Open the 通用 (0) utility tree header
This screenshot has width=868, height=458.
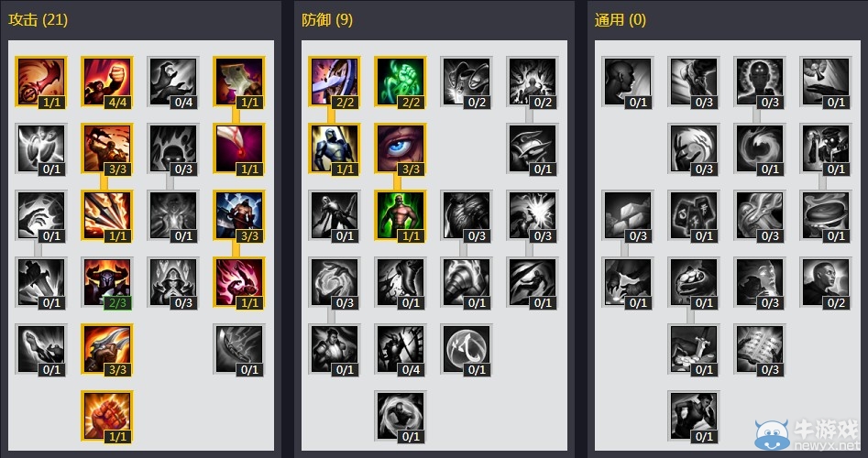coord(620,20)
